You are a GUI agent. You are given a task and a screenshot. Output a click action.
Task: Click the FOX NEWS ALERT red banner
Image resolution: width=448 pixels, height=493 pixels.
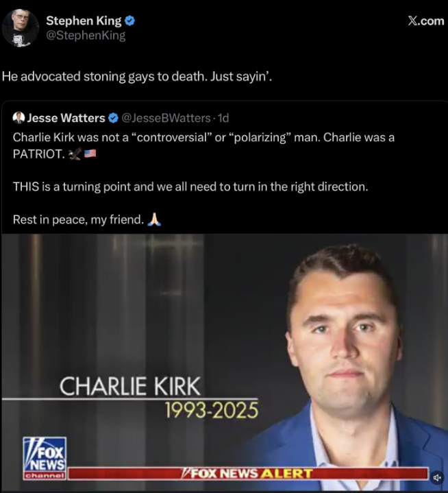(x=248, y=474)
